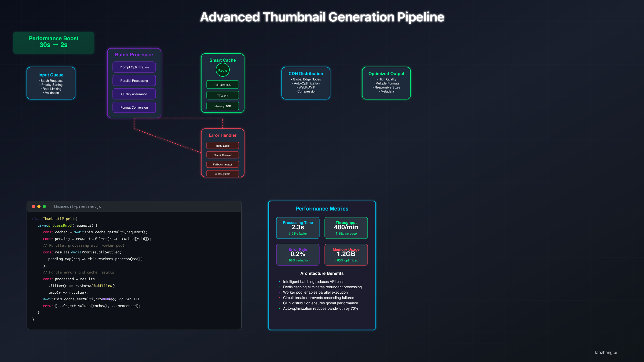Click the Fallback Images box

pos(223,164)
